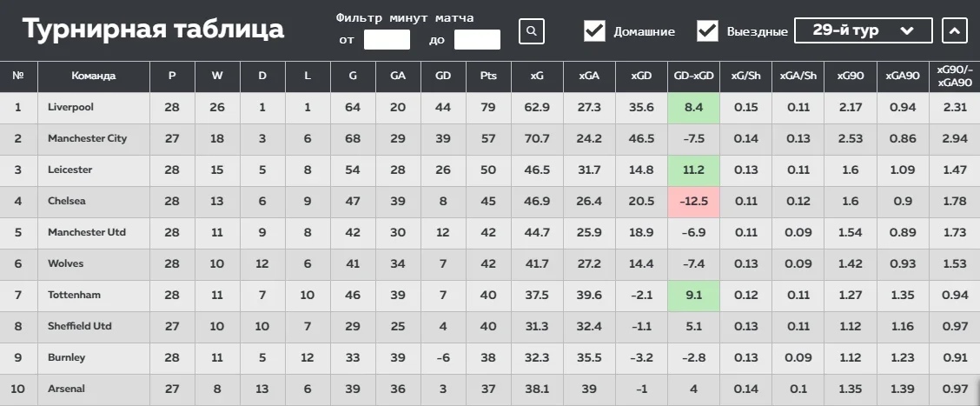Select the Tottenham team name
This screenshot has width=980, height=406.
pyautogui.click(x=75, y=295)
